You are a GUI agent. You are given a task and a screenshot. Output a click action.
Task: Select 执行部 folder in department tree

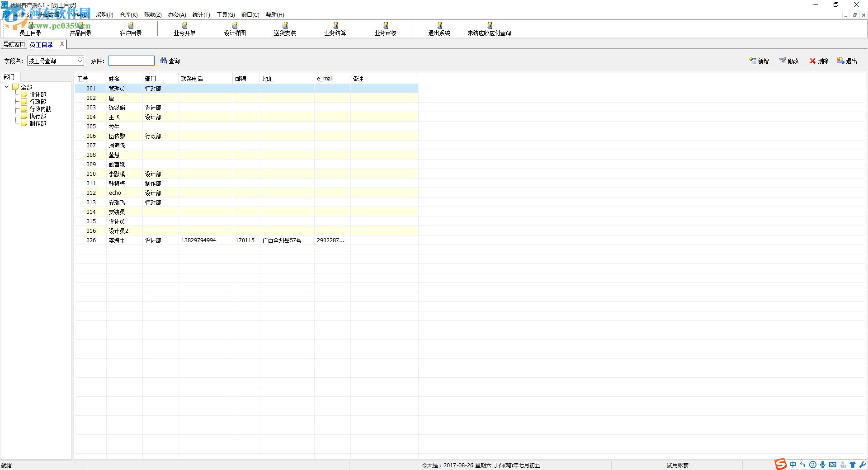[38, 116]
